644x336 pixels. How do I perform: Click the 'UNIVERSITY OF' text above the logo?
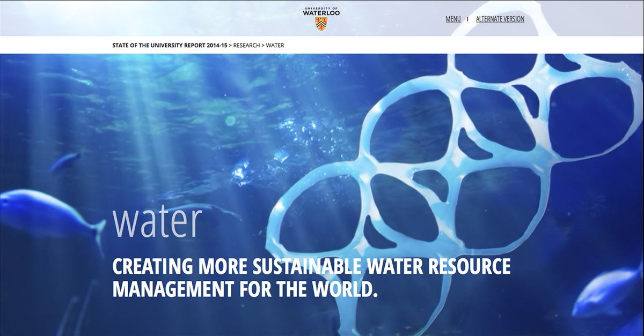(321, 8)
